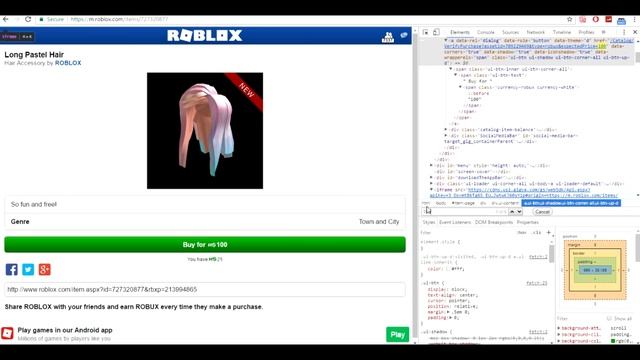Activate DevTools inspect element picker
640x360 pixels.
(x=425, y=32)
